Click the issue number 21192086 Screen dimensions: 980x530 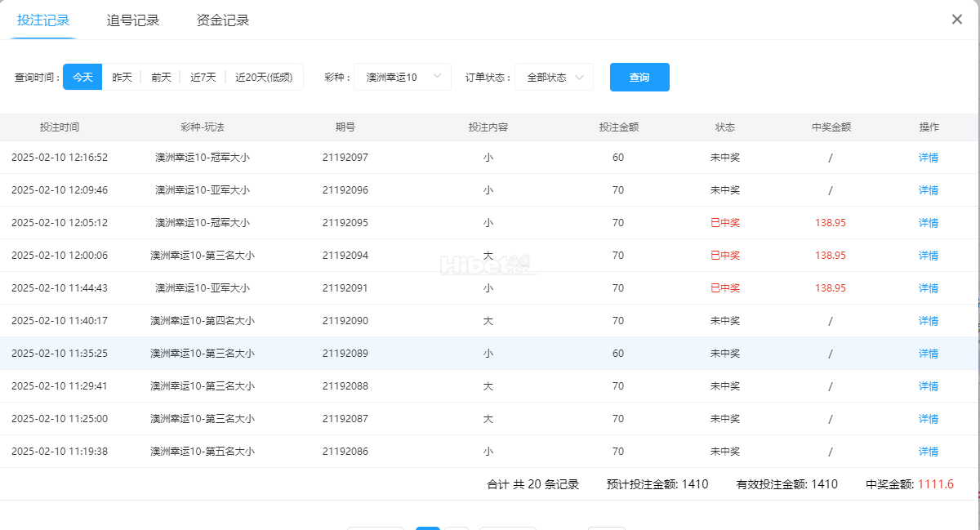coord(345,452)
